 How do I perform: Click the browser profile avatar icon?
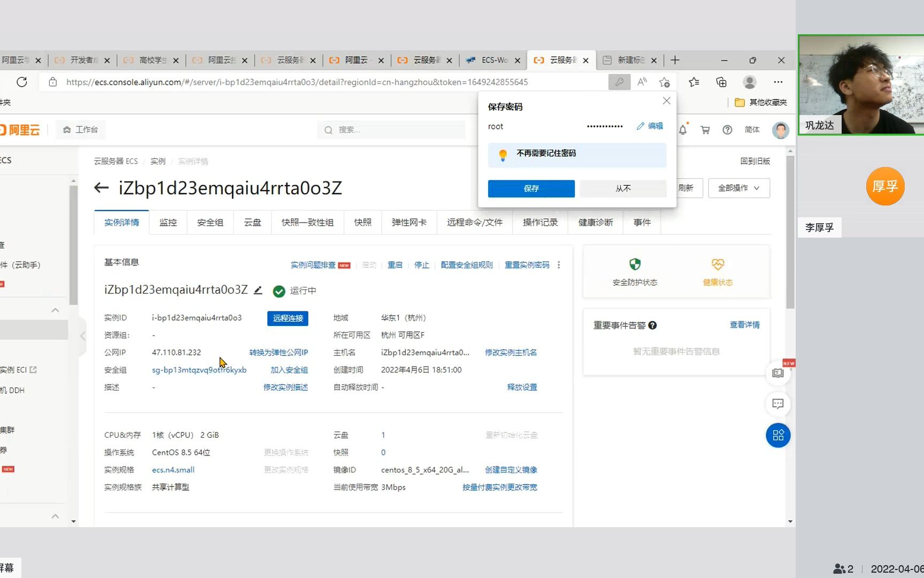pyautogui.click(x=750, y=82)
